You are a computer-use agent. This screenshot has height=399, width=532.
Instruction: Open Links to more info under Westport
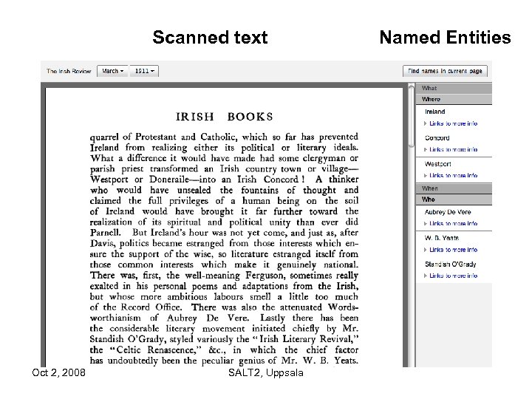453,175
